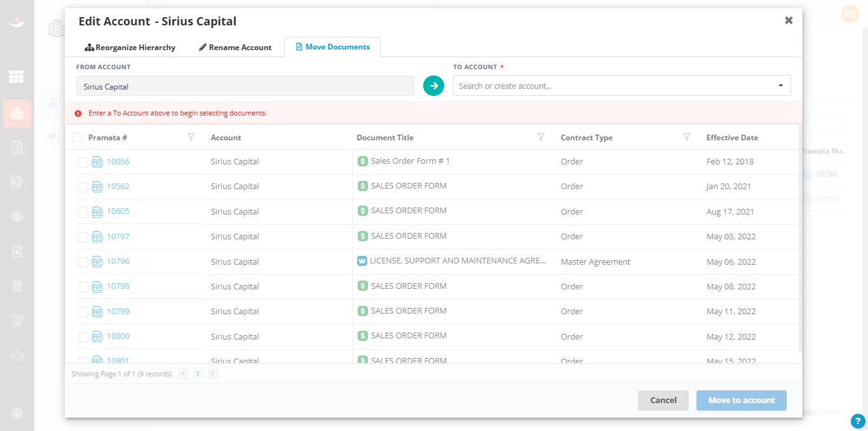Screen dimensions: 868x431
Task: Switch to the Rename Account tab
Action: (235, 47)
